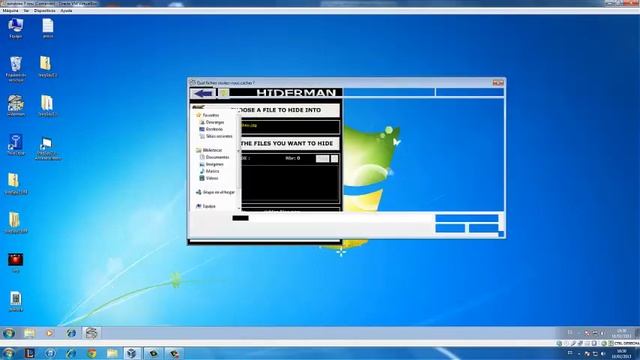Select the zip folder beside the Recycle Bin
Screen dimensions: 640x360
pyautogui.click(x=47, y=67)
